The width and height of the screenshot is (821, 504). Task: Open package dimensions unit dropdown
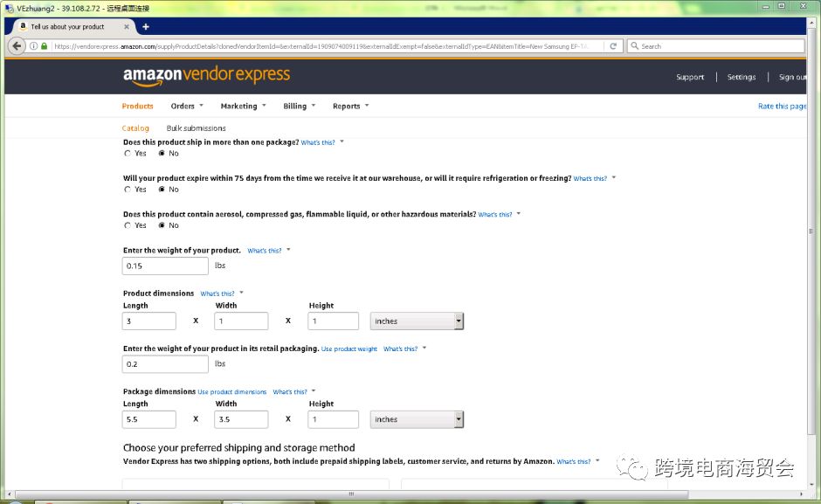coord(417,419)
